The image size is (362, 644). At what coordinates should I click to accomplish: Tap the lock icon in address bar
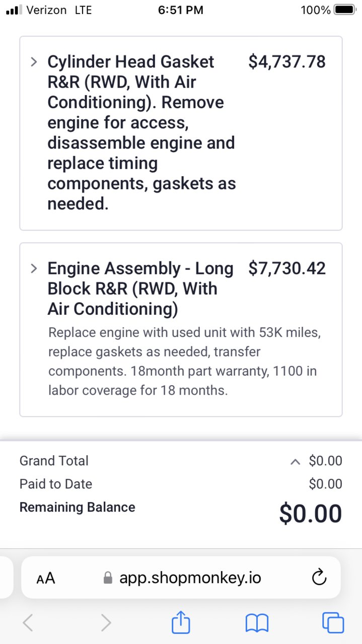107,578
